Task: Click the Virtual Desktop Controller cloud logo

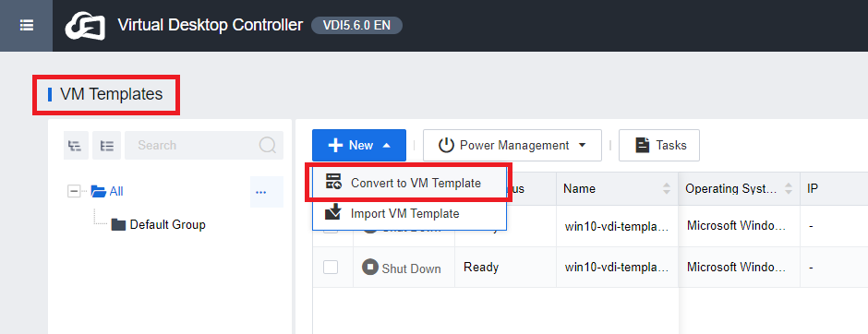Action: (85, 26)
